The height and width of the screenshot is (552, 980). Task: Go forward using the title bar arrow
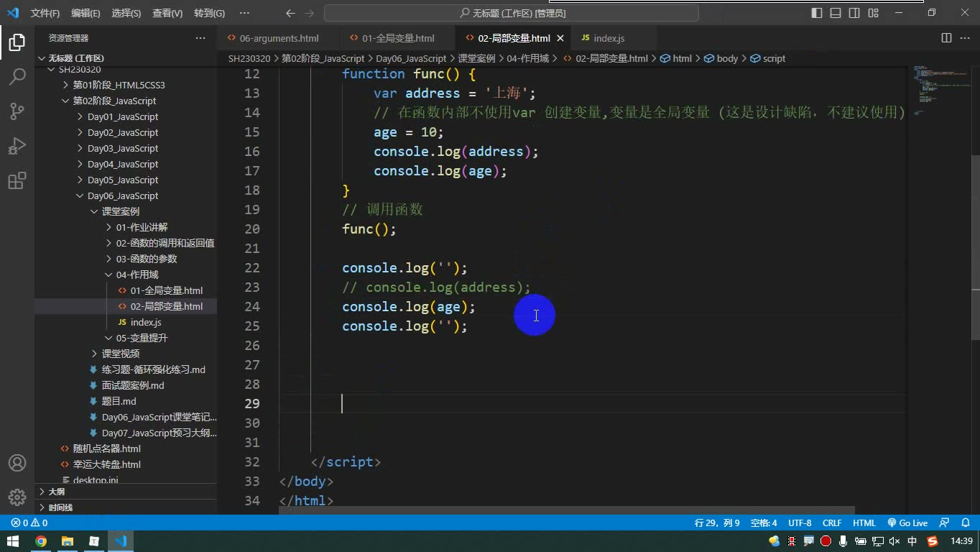point(310,13)
